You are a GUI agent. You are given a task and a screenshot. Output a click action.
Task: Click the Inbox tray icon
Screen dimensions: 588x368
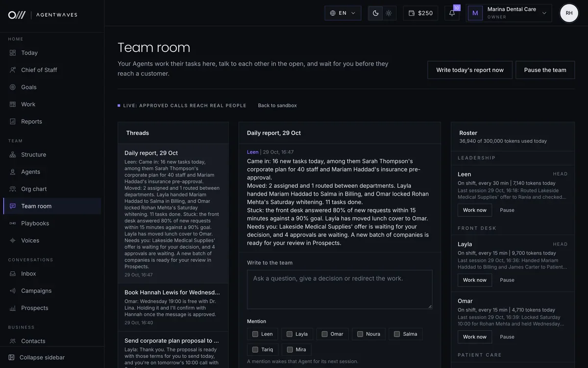(13, 274)
